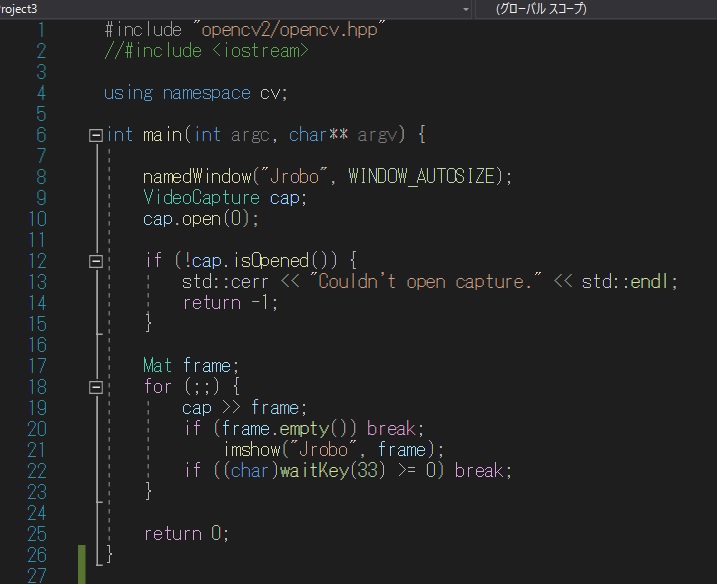Click the commented //#include <iostream> line
The height and width of the screenshot is (584, 717).
pos(207,51)
